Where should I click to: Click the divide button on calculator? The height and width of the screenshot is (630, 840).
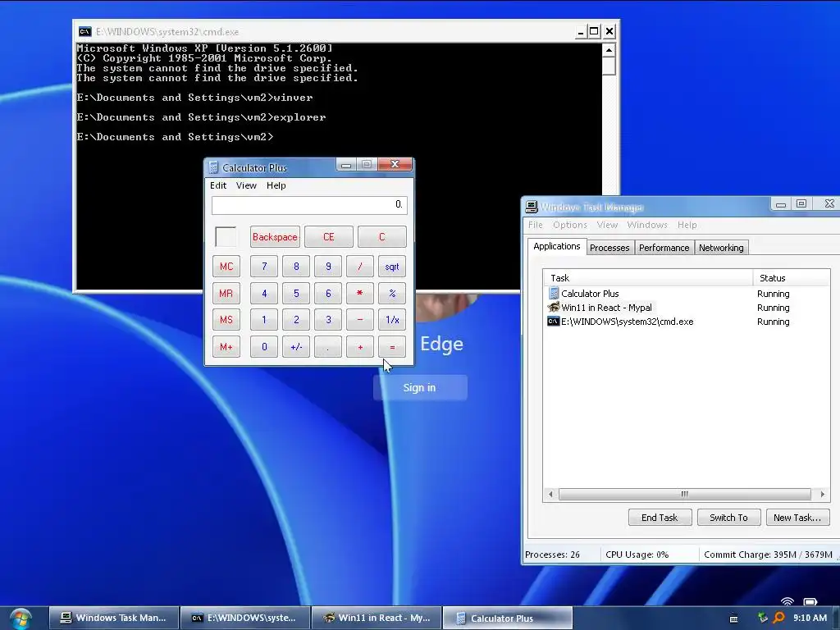click(x=360, y=267)
